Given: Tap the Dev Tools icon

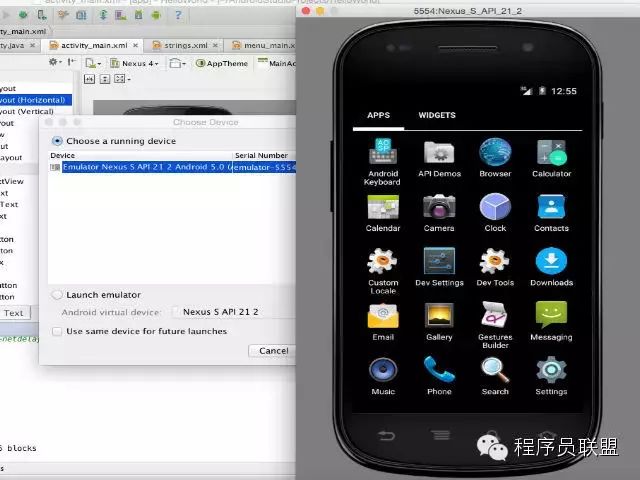Looking at the screenshot, I should pyautogui.click(x=495, y=261).
